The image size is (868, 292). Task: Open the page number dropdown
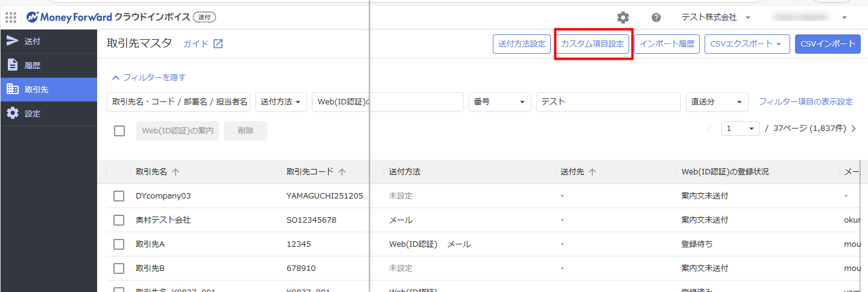[x=741, y=129]
